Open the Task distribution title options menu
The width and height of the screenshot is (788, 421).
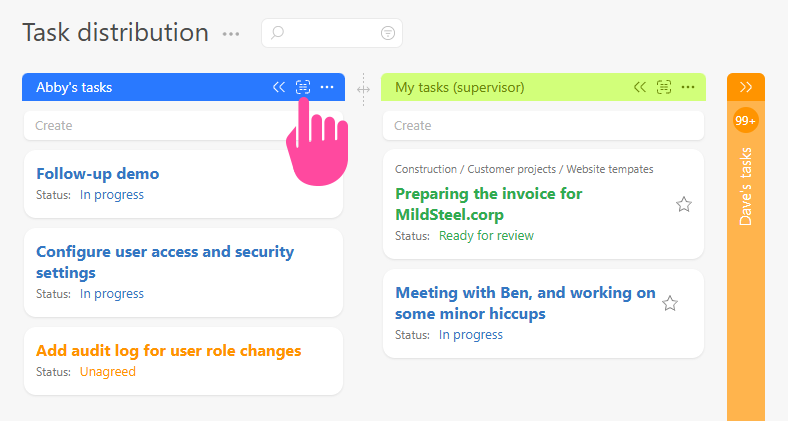(x=231, y=34)
